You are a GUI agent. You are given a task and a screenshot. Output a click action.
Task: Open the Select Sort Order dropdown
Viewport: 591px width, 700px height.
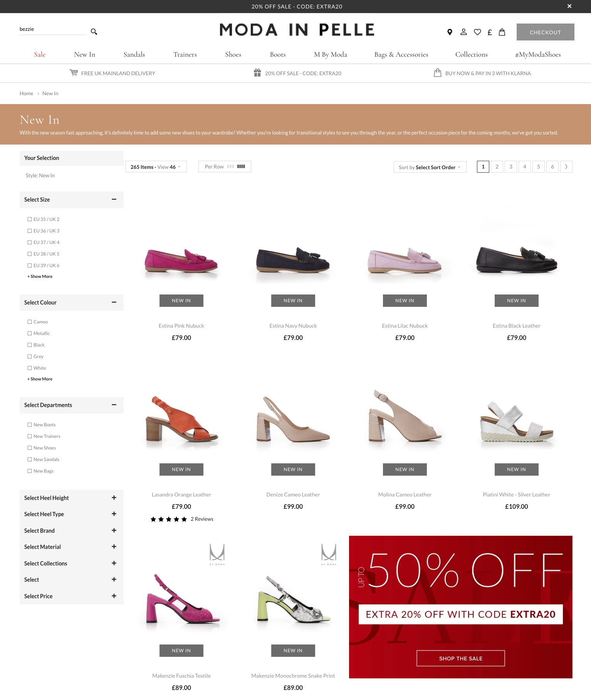click(430, 167)
